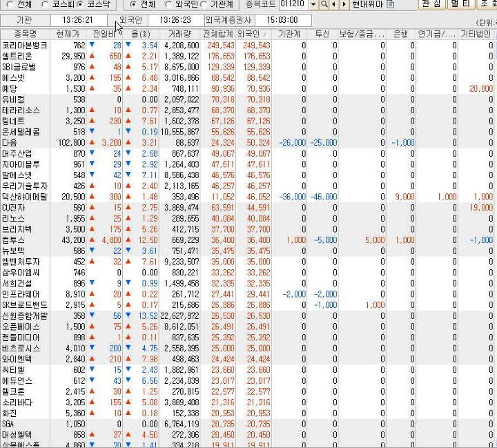
Task: Click the 기관 time label button
Action: click(x=25, y=20)
